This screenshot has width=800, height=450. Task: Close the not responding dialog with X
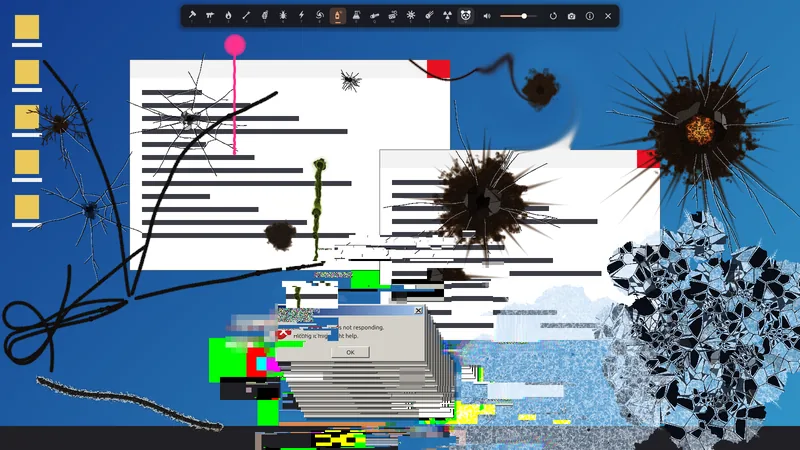pyautogui.click(x=418, y=310)
